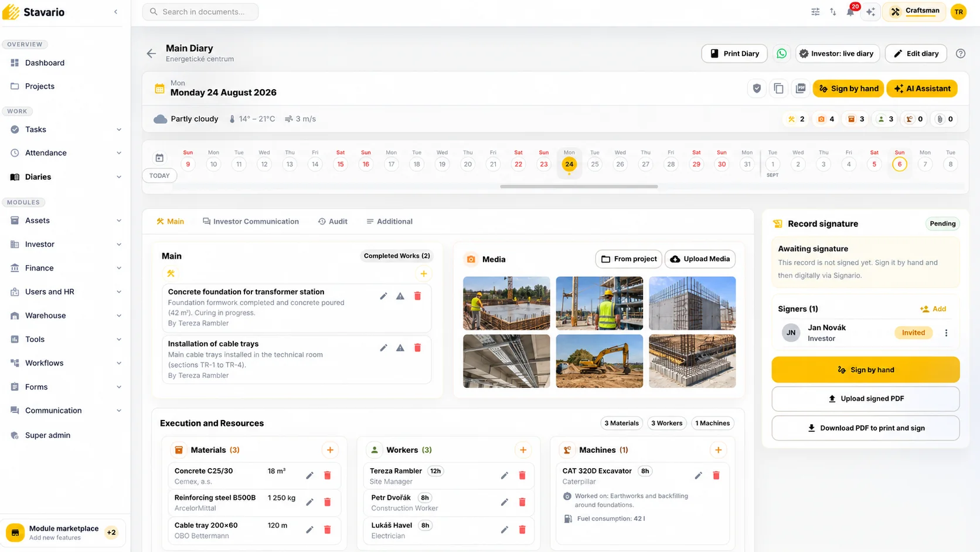
Task: Click the Search in documents field
Action: (200, 12)
